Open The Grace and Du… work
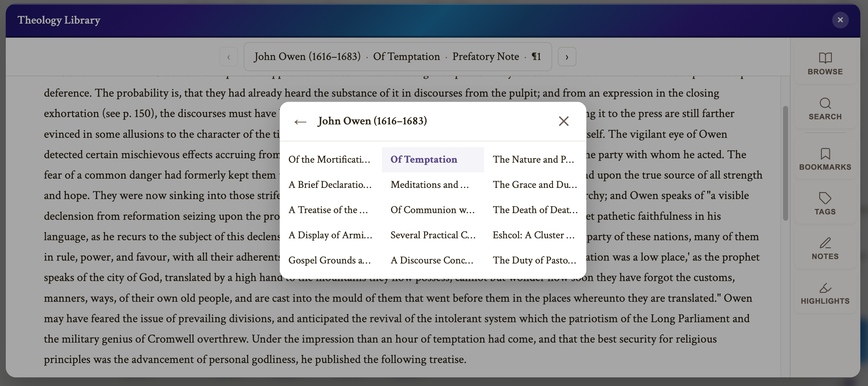 535,185
